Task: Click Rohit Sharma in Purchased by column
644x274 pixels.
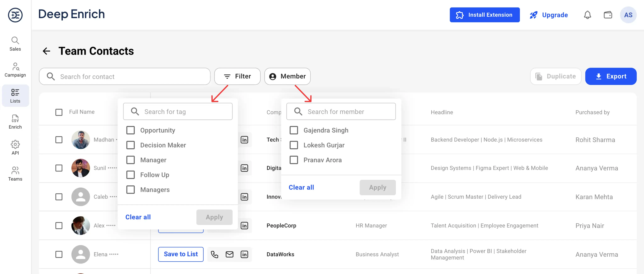Action: click(595, 140)
